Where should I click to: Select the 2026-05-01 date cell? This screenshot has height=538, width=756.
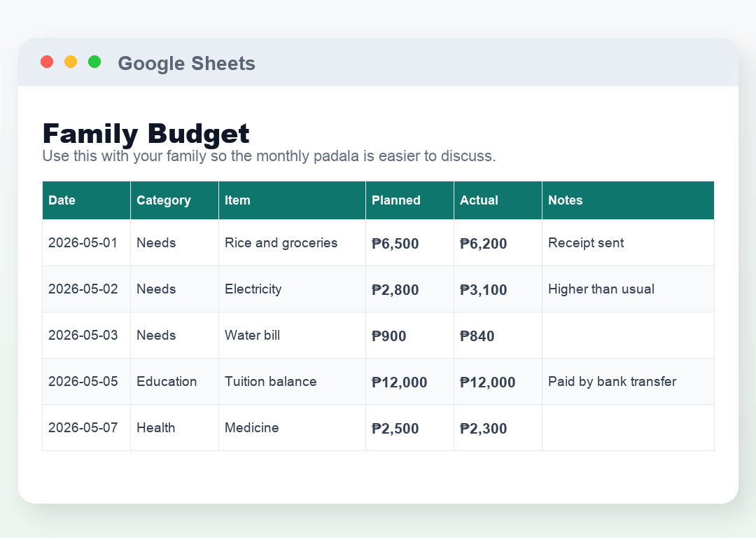tap(86, 242)
